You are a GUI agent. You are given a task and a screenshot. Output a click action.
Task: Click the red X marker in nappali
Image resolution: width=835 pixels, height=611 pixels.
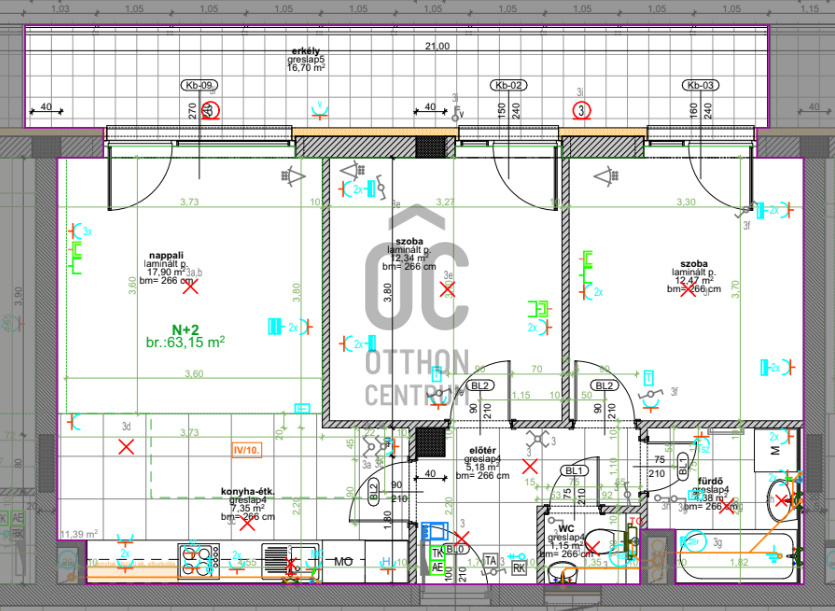(189, 287)
